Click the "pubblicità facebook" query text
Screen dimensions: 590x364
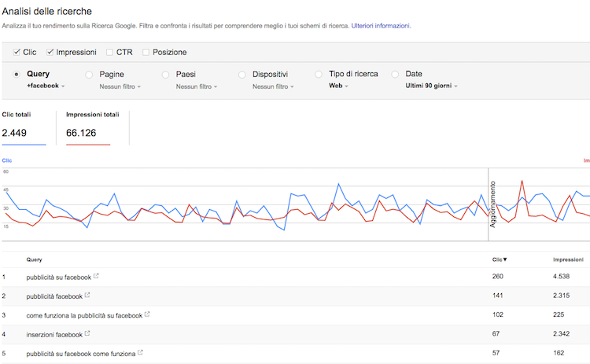[54, 296]
